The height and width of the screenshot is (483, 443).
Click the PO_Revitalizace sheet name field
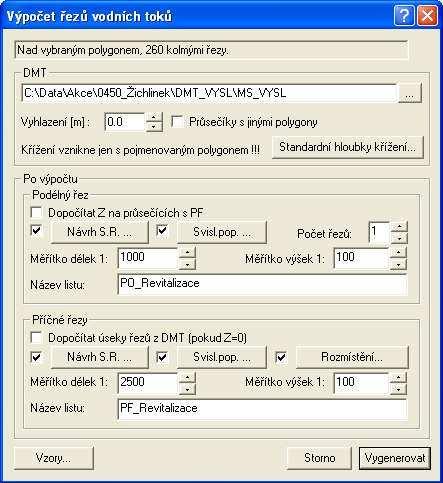[x=262, y=284]
